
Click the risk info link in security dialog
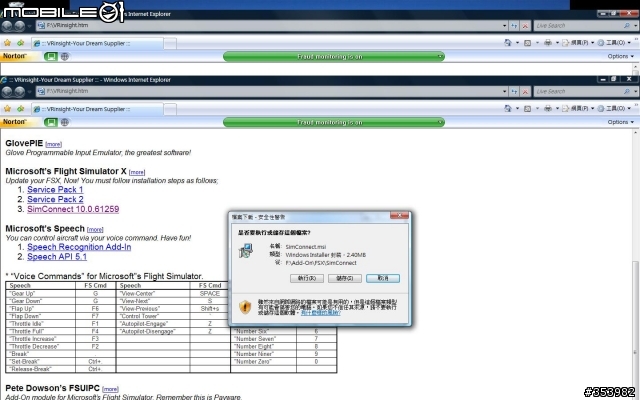click(x=320, y=313)
